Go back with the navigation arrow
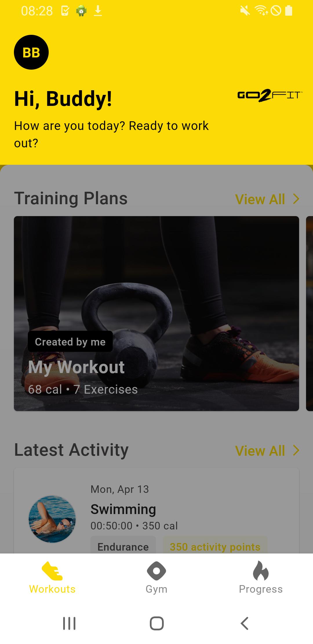The image size is (313, 644). (245, 623)
